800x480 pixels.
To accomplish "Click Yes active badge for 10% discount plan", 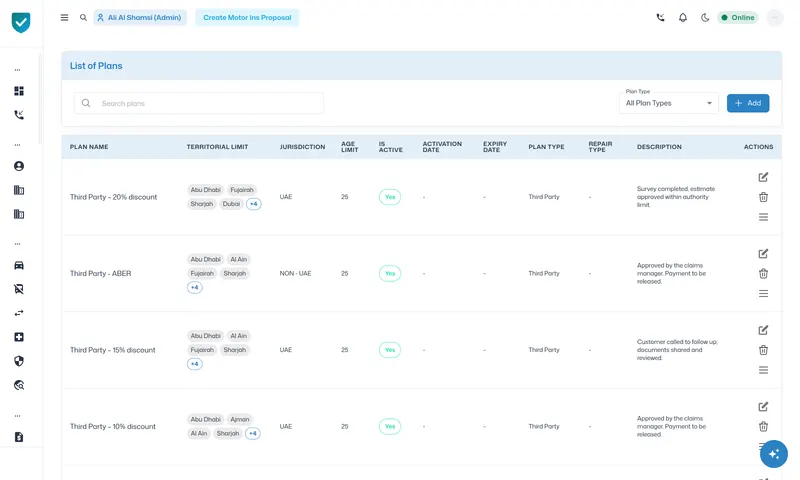I will pos(390,426).
